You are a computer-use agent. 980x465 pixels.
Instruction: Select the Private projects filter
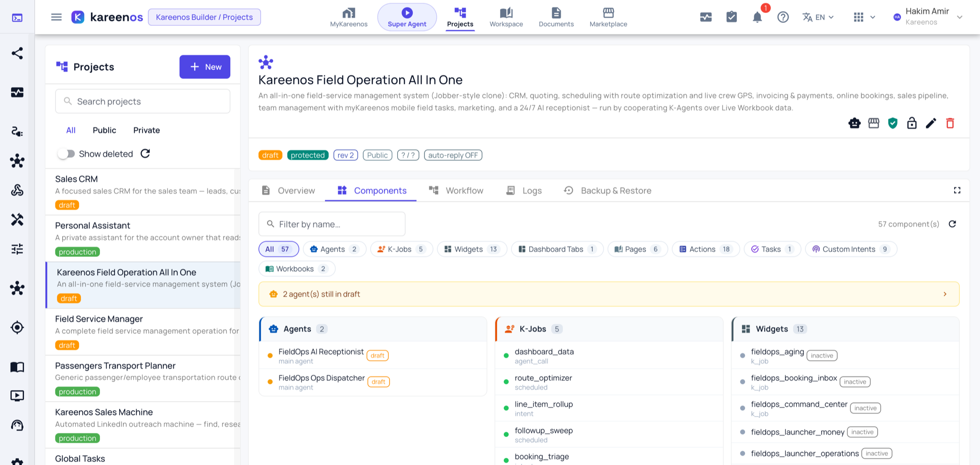146,130
